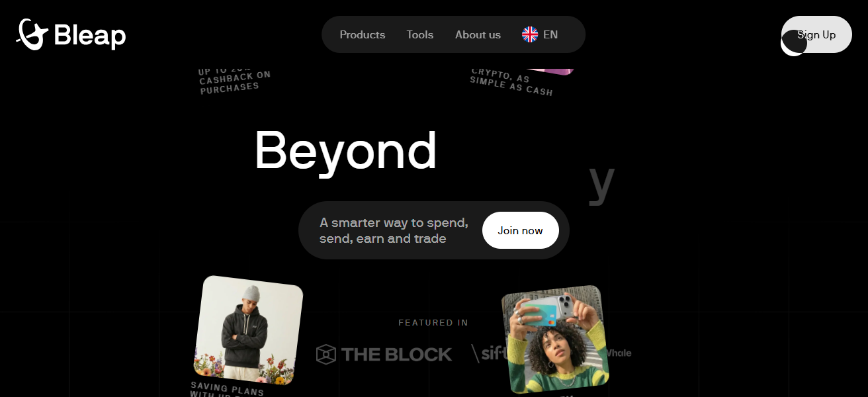Click the 'Saving plans' caption under photo
The height and width of the screenshot is (397, 868).
pos(227,389)
